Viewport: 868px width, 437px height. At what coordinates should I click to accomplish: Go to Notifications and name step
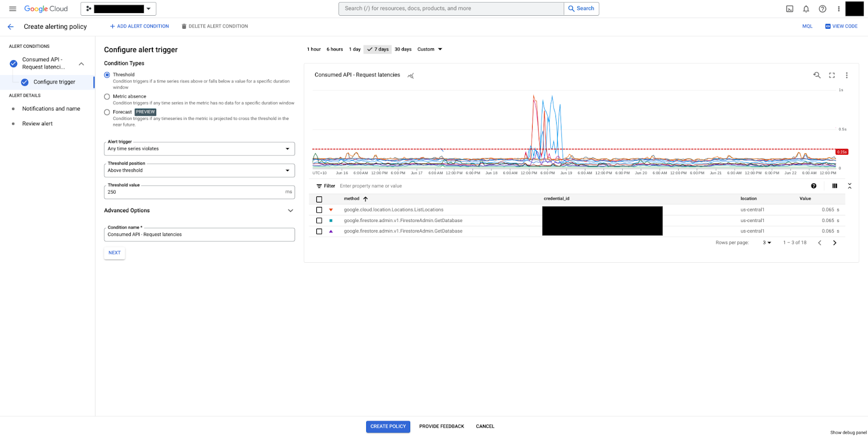(51, 109)
